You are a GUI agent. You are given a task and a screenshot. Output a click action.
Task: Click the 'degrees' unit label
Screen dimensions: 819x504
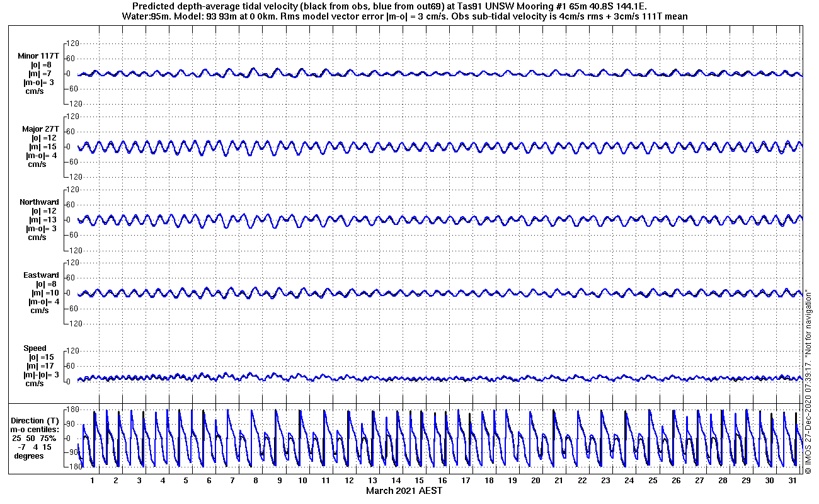pyautogui.click(x=30, y=455)
